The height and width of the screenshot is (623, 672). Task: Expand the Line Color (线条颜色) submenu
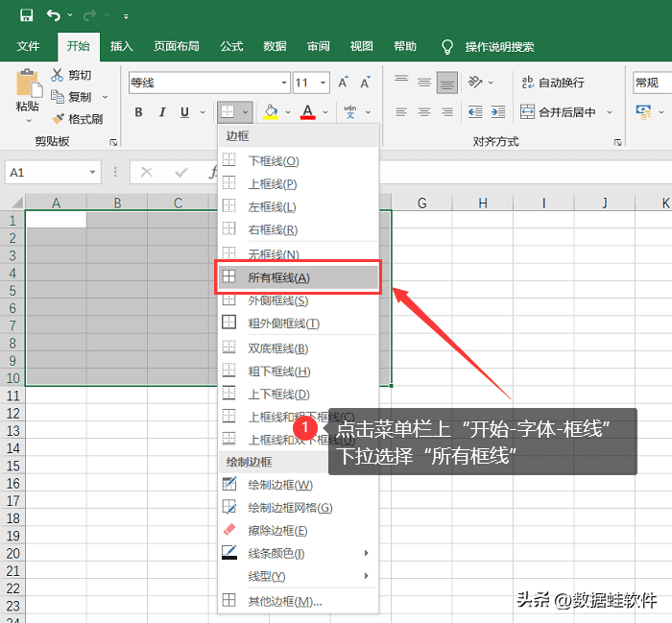[296, 553]
